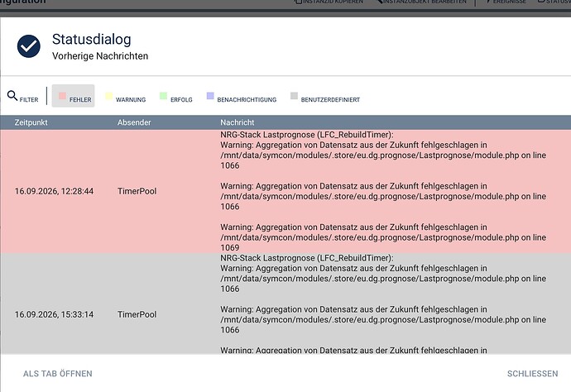Screen dimensions: 571x392
Task: Sort by the Zeitpunkt column header
Action: pyautogui.click(x=31, y=122)
